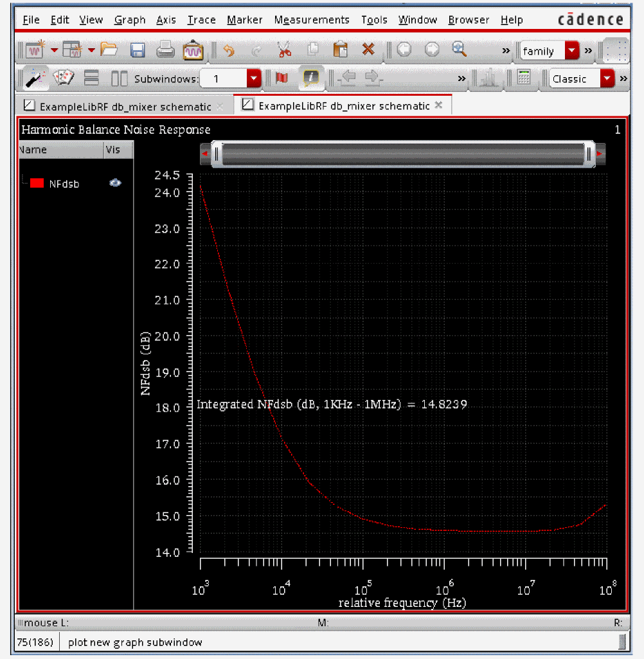Toggle the italic 'i' info button

click(310, 78)
